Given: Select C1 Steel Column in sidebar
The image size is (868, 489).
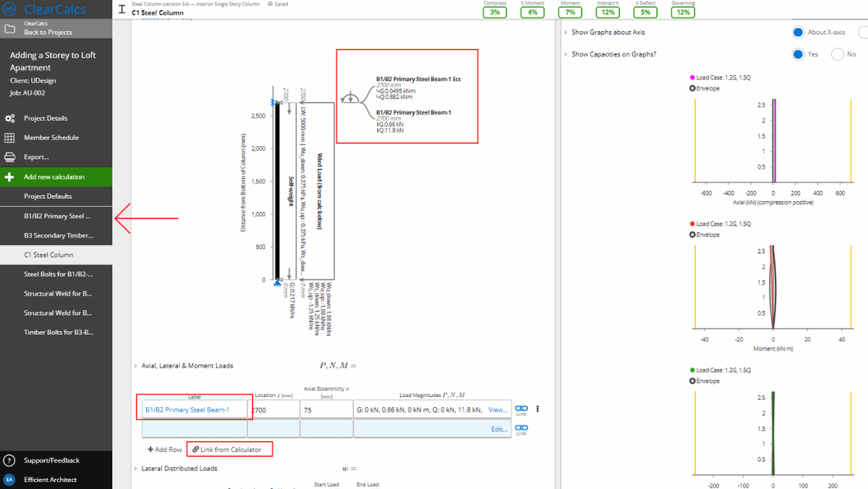Looking at the screenshot, I should click(x=56, y=255).
